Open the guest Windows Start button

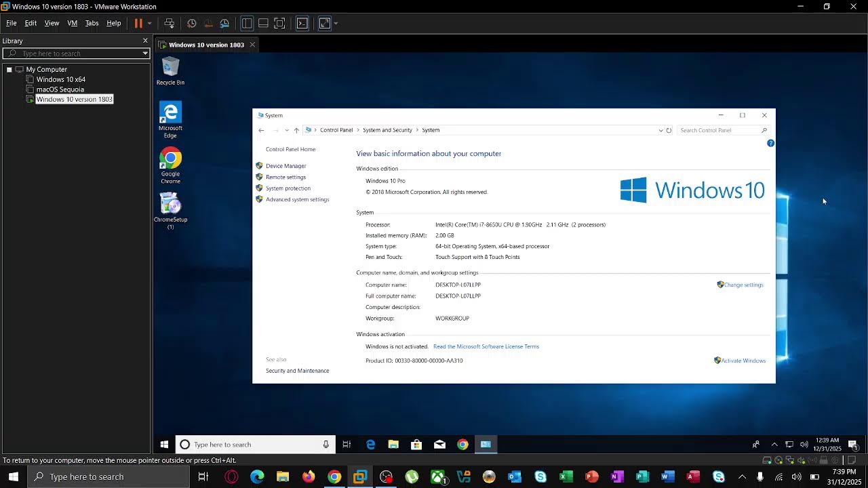click(x=164, y=445)
